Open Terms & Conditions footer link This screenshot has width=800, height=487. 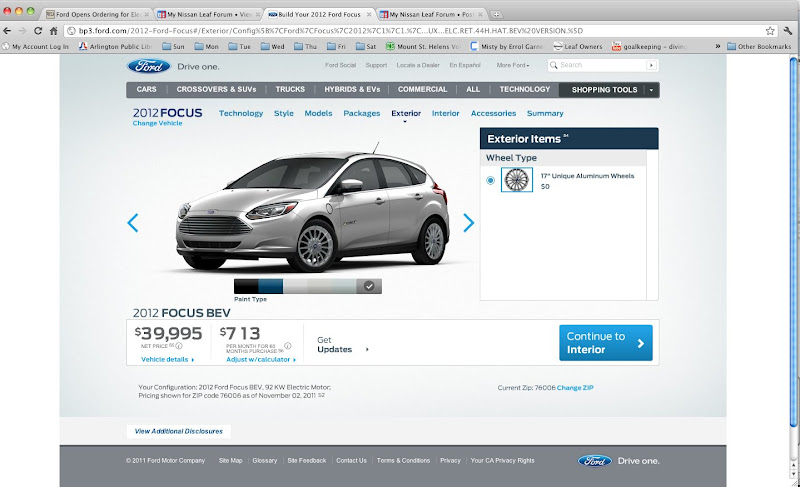(x=403, y=460)
